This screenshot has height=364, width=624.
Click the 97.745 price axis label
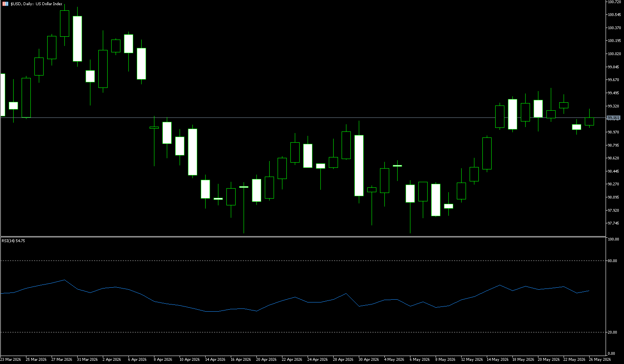tap(613, 223)
